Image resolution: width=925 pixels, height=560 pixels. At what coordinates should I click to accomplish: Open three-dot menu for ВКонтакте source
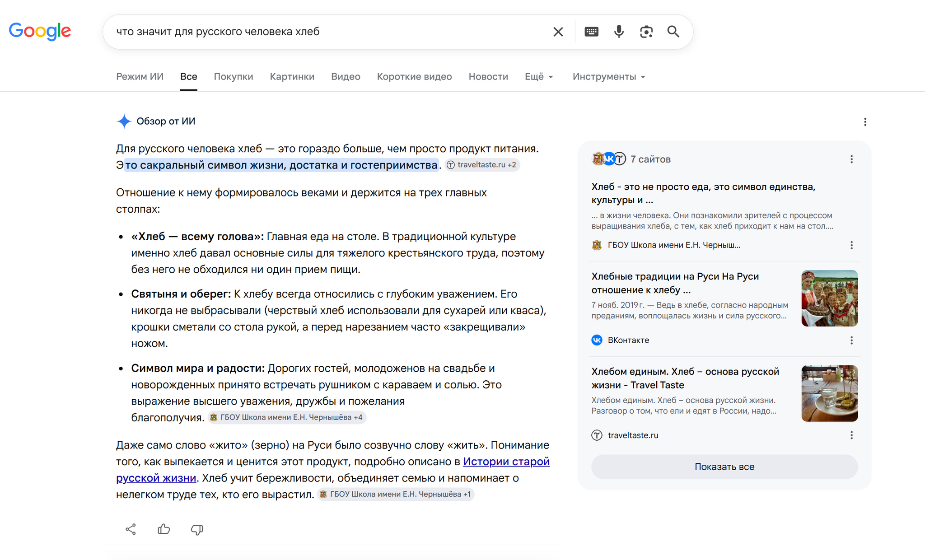tap(851, 340)
